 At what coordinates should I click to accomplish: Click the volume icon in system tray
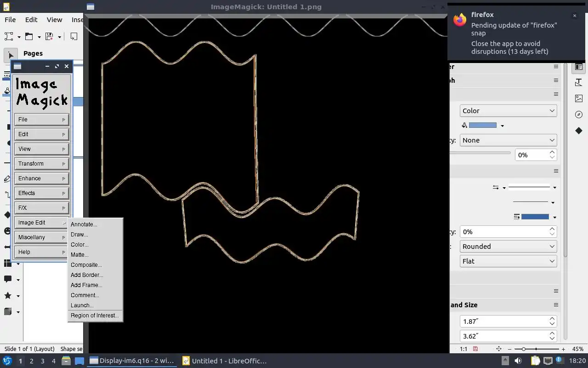tap(518, 361)
